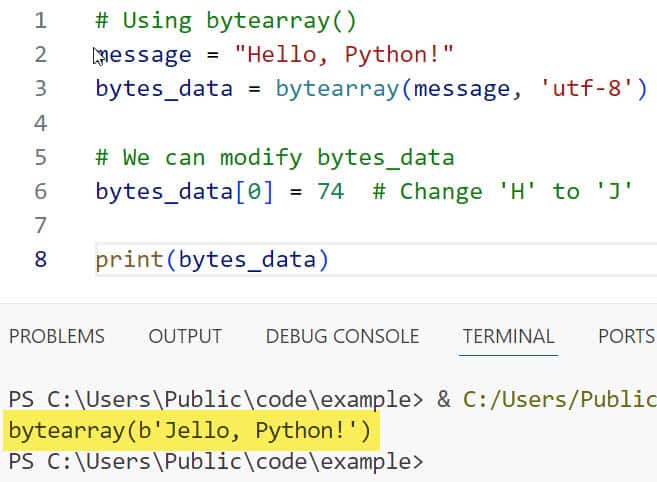Click the comment '# Using bytearray()'
Viewport: 657px width, 482px height.
click(226, 21)
